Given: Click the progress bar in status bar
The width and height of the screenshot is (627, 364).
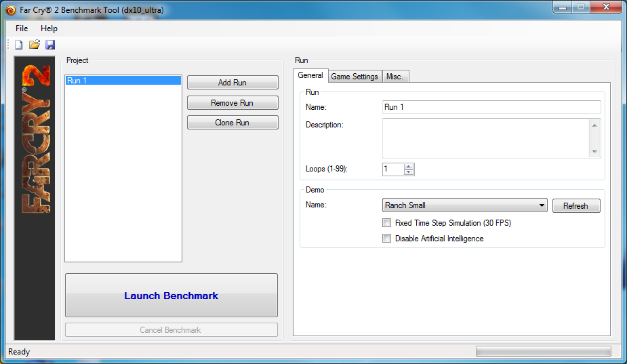Looking at the screenshot, I should [544, 351].
